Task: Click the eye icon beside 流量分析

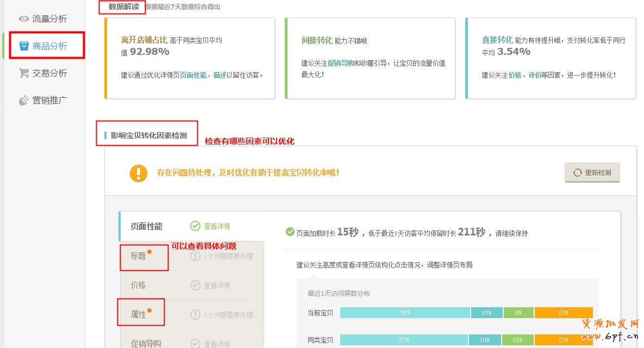Action: (23, 19)
